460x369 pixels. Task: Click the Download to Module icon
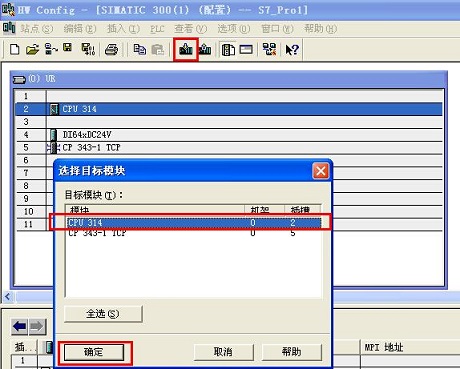(x=186, y=50)
